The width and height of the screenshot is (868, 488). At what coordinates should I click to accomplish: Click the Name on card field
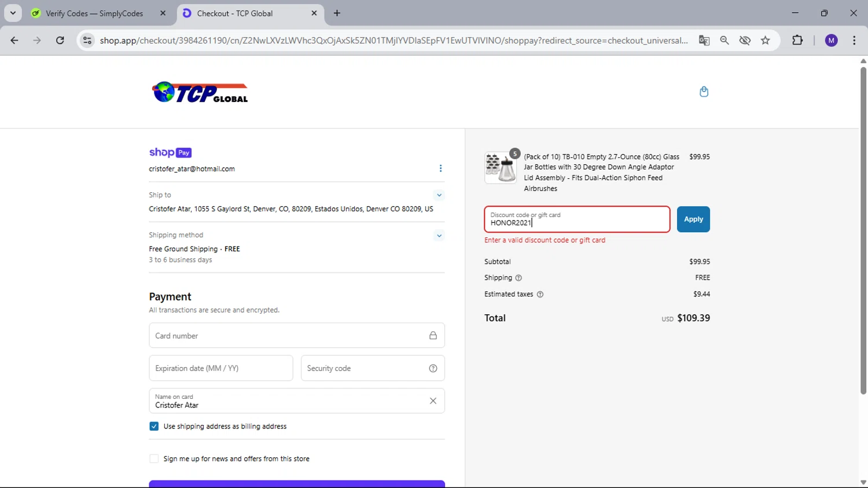point(297,401)
